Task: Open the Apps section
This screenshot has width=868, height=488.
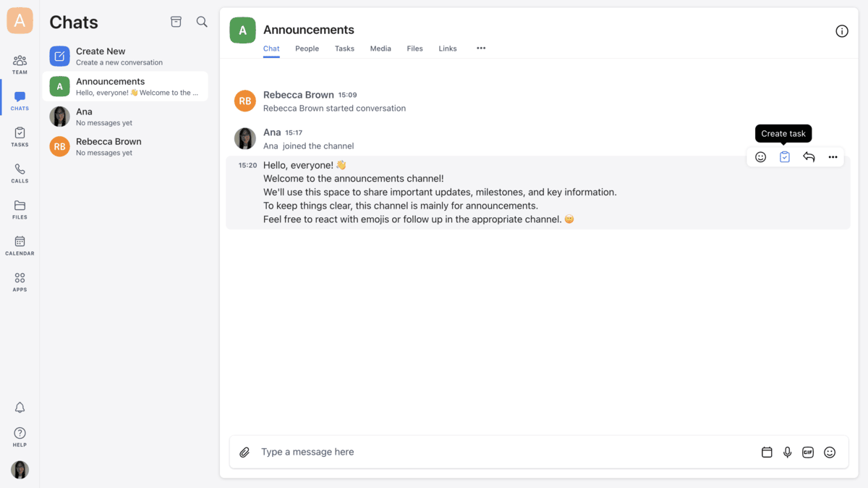Action: [x=20, y=281]
